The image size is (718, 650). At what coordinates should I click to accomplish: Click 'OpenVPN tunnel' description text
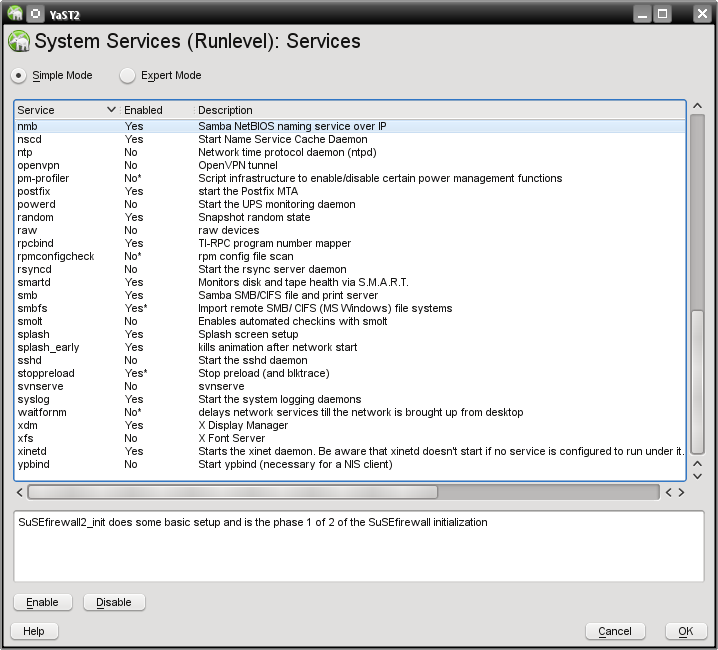(x=238, y=165)
